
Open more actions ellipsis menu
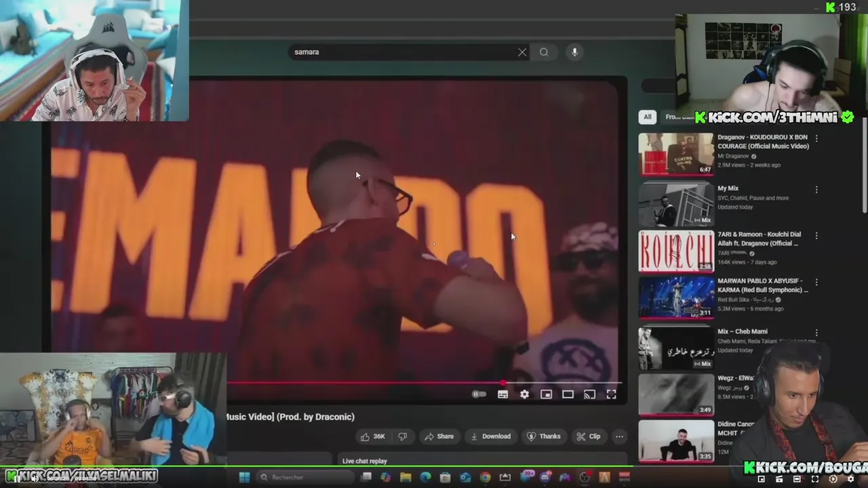(x=619, y=436)
